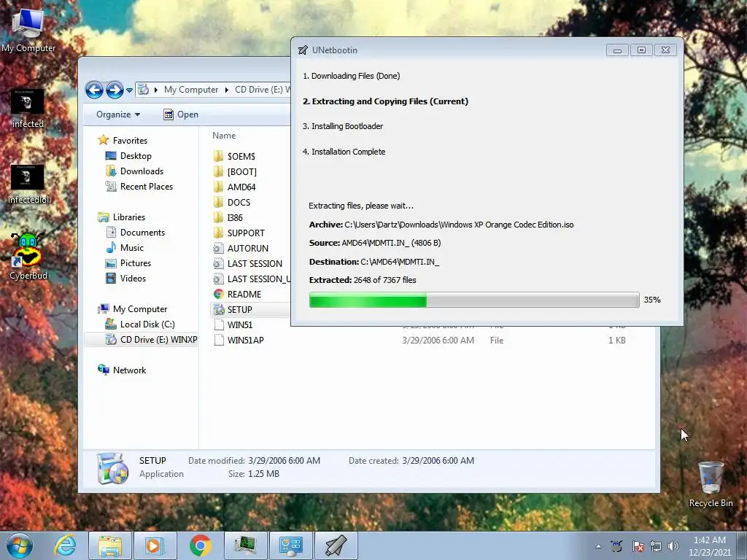Click the Explorer Forward arrow button

(115, 90)
